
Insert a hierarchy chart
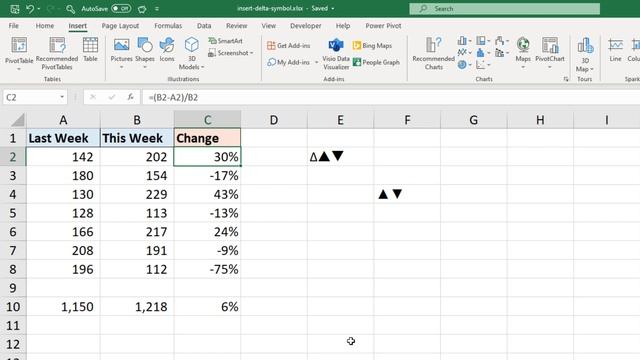[x=483, y=41]
